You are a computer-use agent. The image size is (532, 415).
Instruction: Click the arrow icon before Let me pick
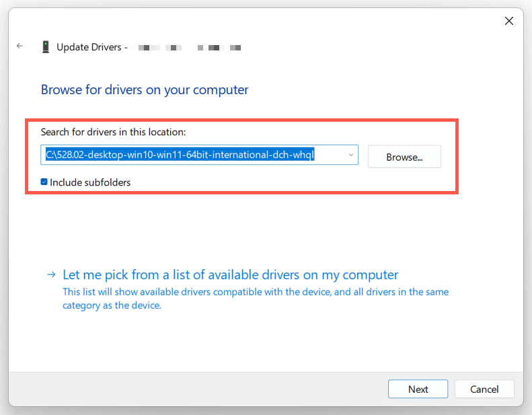51,274
